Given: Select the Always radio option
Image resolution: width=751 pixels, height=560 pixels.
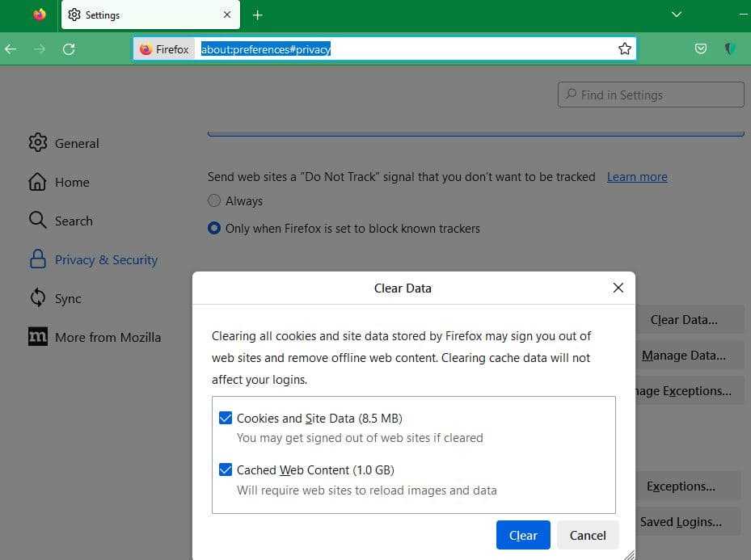Looking at the screenshot, I should [x=214, y=200].
